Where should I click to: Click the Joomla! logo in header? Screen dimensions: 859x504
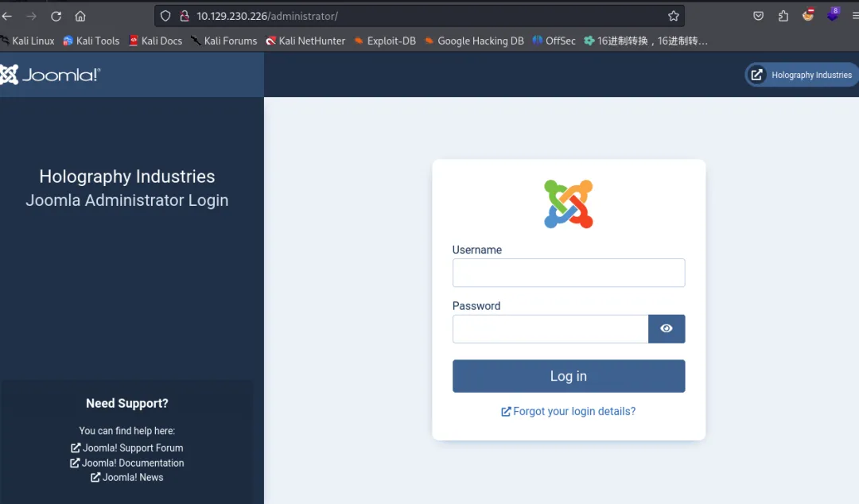point(50,75)
